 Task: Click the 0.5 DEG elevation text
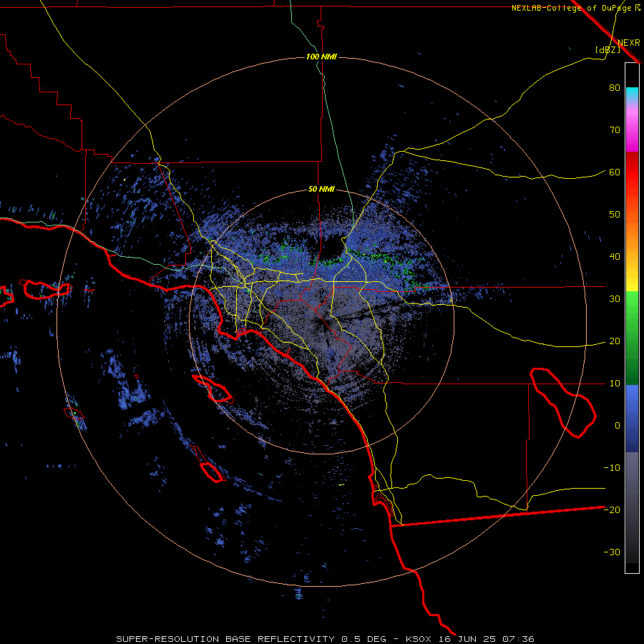(x=364, y=639)
